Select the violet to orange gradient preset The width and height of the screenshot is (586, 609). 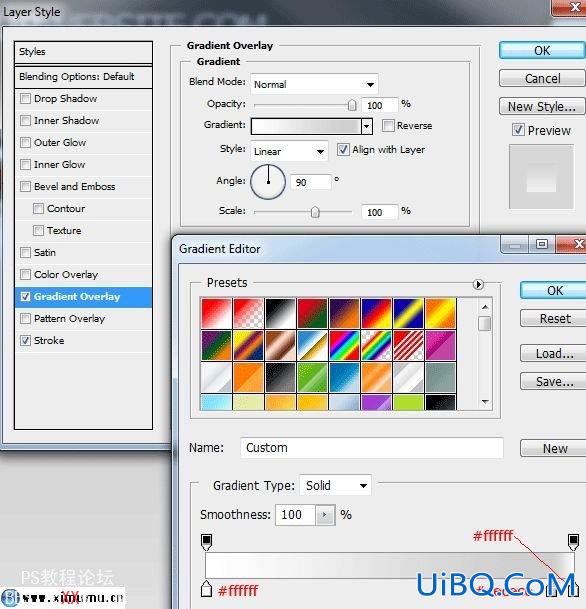[x=344, y=313]
